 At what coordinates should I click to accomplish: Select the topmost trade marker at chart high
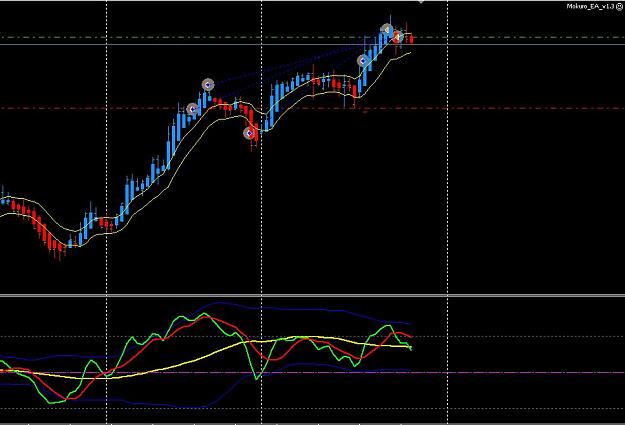(x=387, y=30)
